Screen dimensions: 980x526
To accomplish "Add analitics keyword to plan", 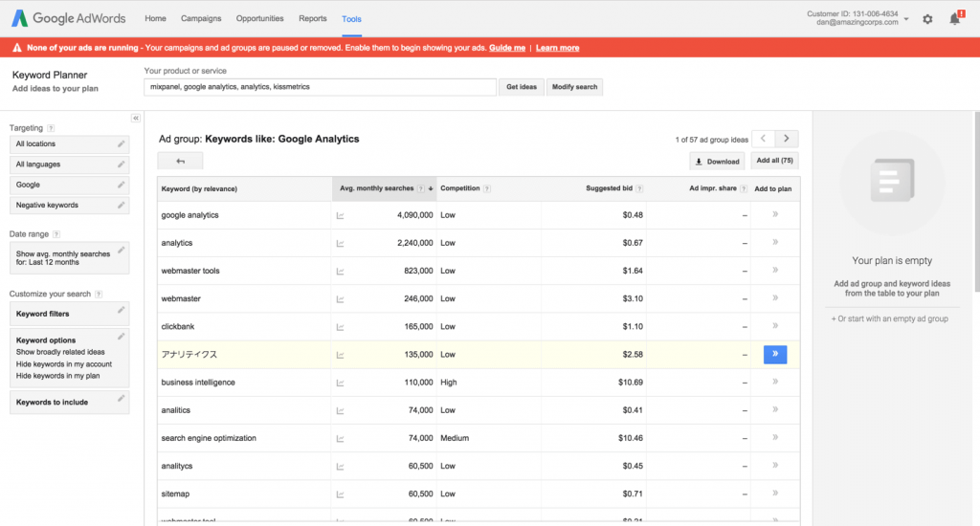I will coord(775,409).
